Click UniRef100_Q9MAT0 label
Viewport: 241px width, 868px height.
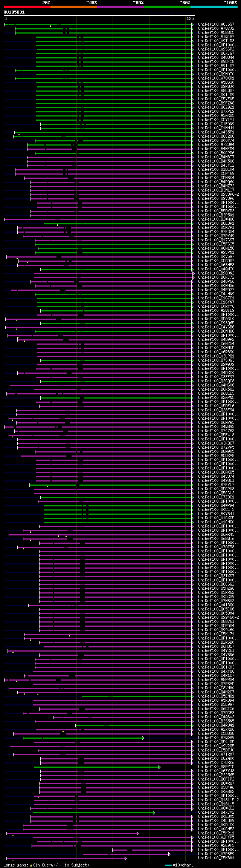216,74
